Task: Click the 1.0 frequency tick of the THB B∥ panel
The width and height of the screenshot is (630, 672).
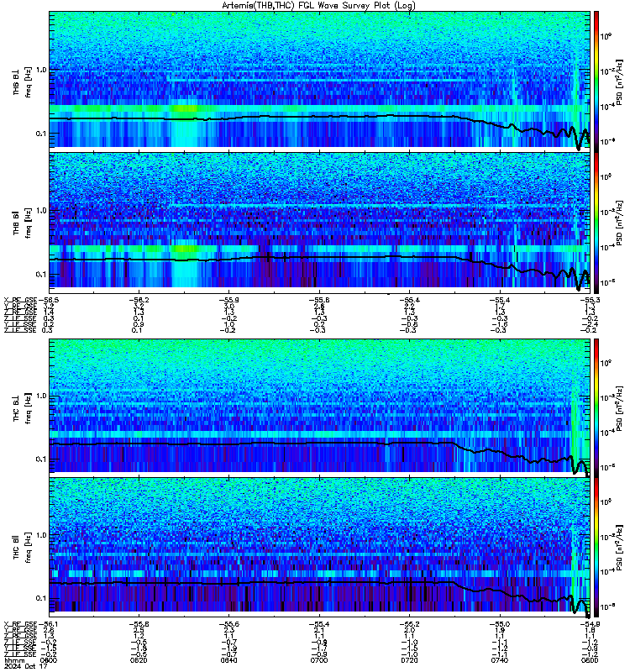Action: (41, 211)
